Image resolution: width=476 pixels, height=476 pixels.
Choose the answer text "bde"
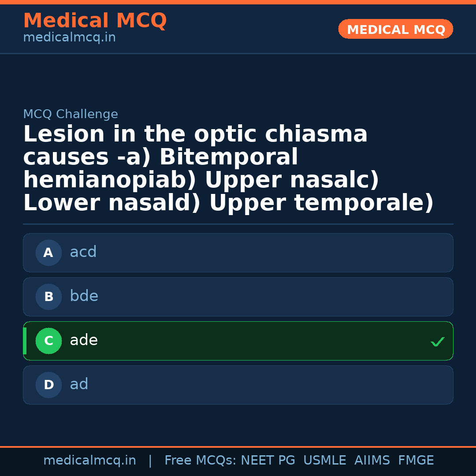(84, 296)
